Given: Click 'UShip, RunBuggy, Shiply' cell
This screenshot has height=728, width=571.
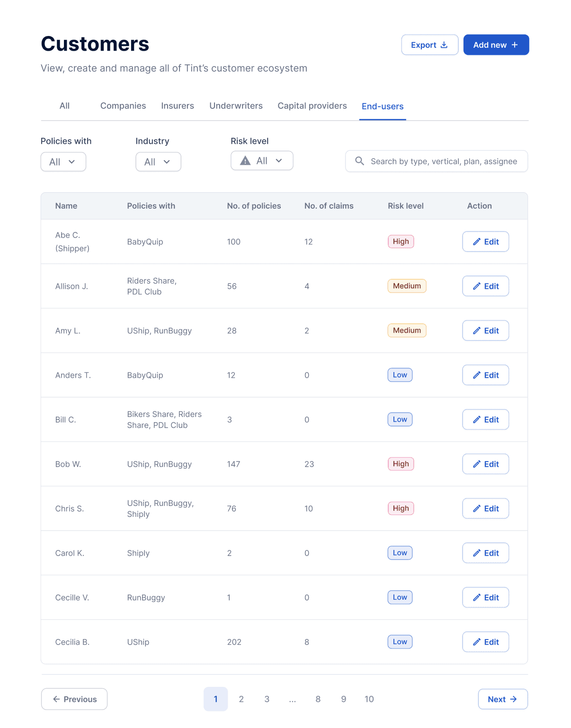Looking at the screenshot, I should click(161, 509).
